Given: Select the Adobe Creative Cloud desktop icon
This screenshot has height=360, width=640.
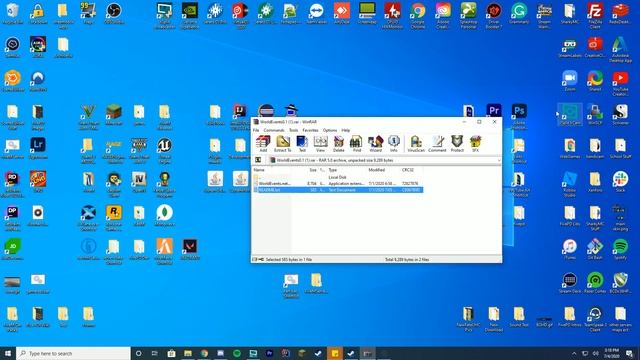Looking at the screenshot, I should coord(443,16).
